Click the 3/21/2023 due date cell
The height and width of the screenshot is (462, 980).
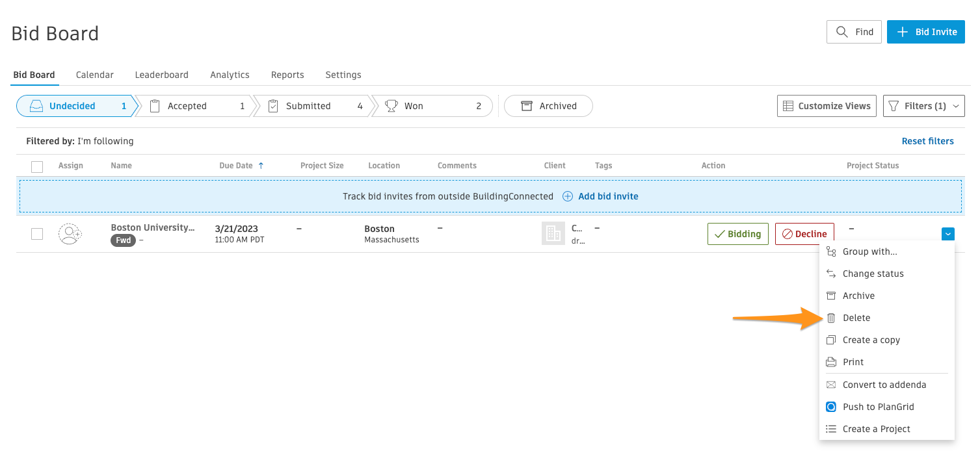tap(239, 234)
